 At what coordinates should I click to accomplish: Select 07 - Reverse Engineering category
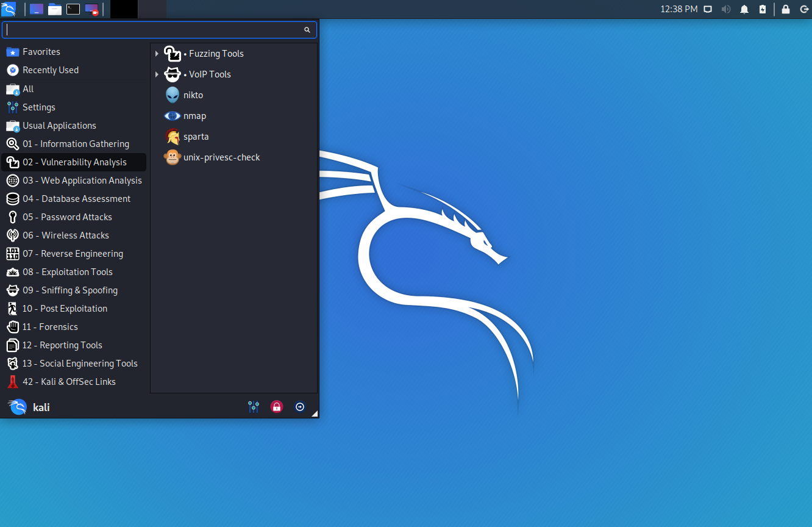tap(74, 253)
